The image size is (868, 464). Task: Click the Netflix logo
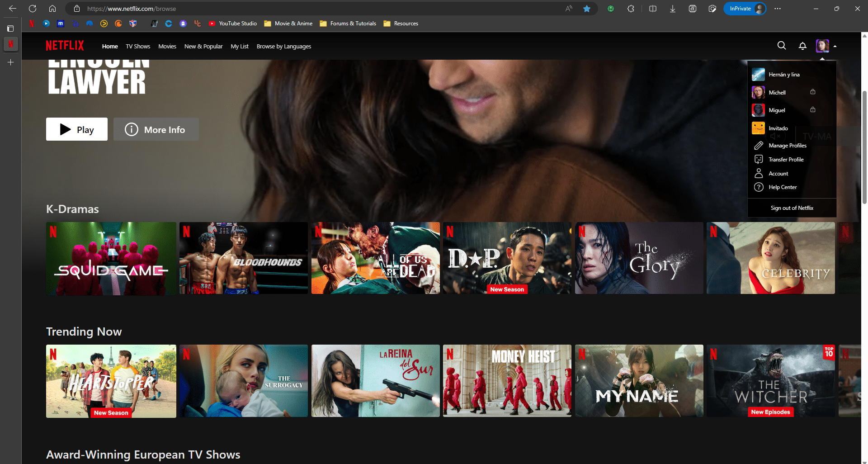[x=65, y=46]
